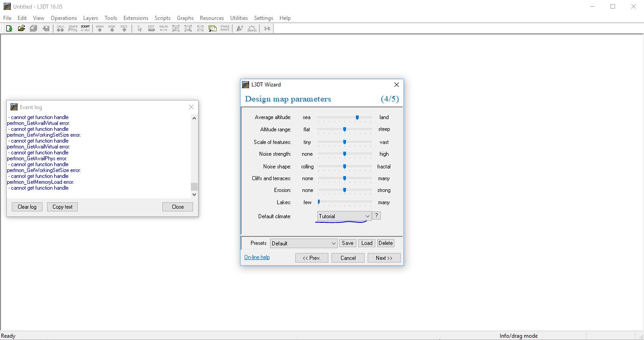Click the Erosion slider
Screen dimensions: 644x340
click(x=344, y=190)
